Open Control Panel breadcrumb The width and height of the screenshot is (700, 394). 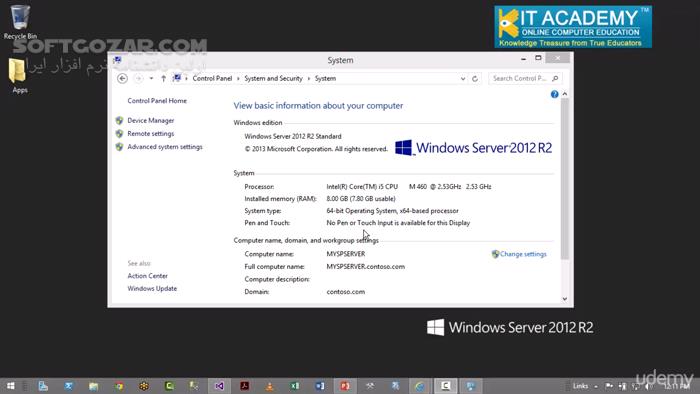(x=212, y=78)
